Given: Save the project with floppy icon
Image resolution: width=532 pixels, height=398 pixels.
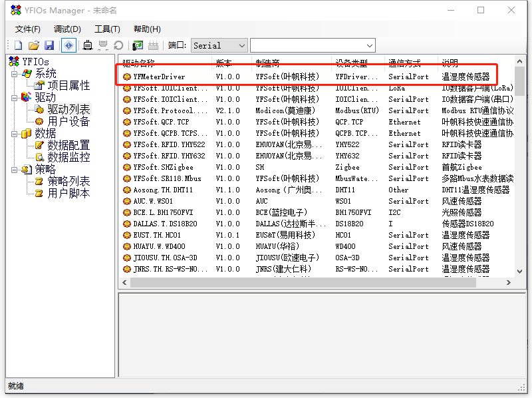Looking at the screenshot, I should 49,45.
